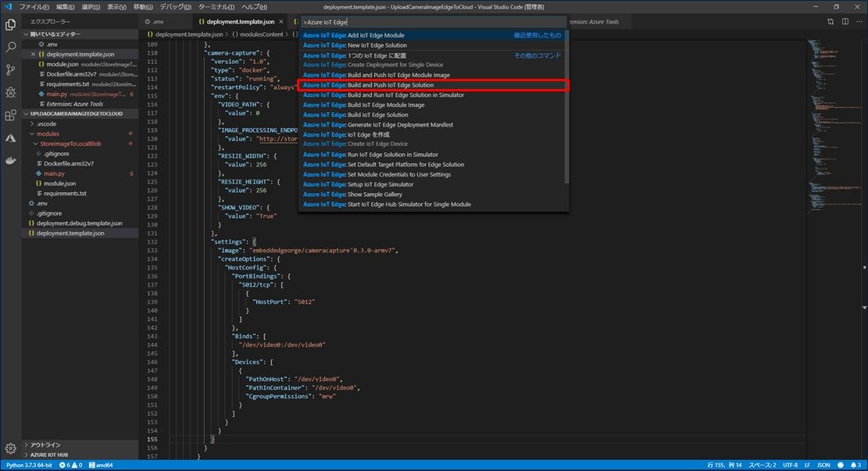This screenshot has height=471, width=868.
Task: Select the amd64 target platform in status bar
Action: (103, 465)
